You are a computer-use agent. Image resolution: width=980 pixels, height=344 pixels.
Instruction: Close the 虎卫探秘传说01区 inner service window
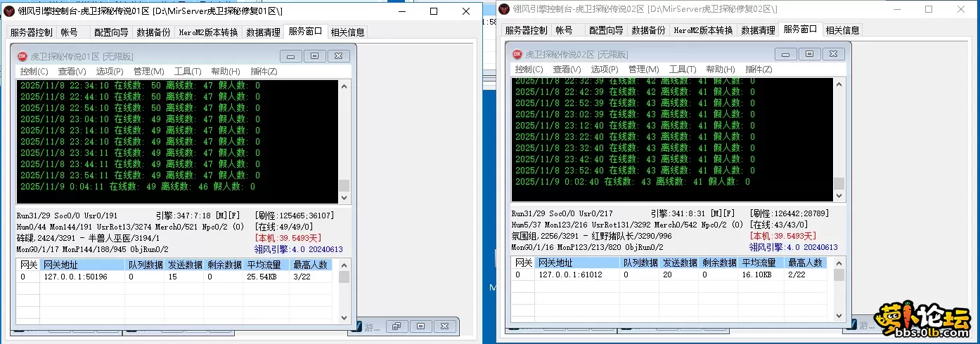[x=338, y=56]
